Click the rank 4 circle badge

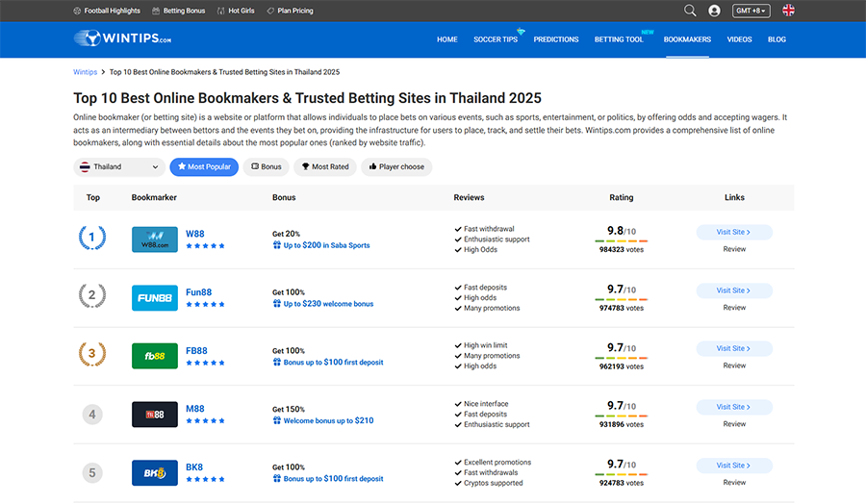pyautogui.click(x=92, y=415)
